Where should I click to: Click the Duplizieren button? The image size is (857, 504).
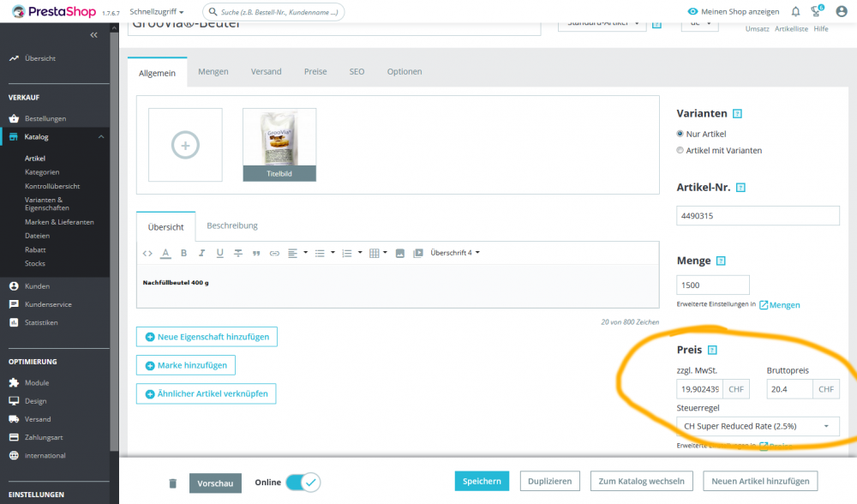tap(550, 481)
